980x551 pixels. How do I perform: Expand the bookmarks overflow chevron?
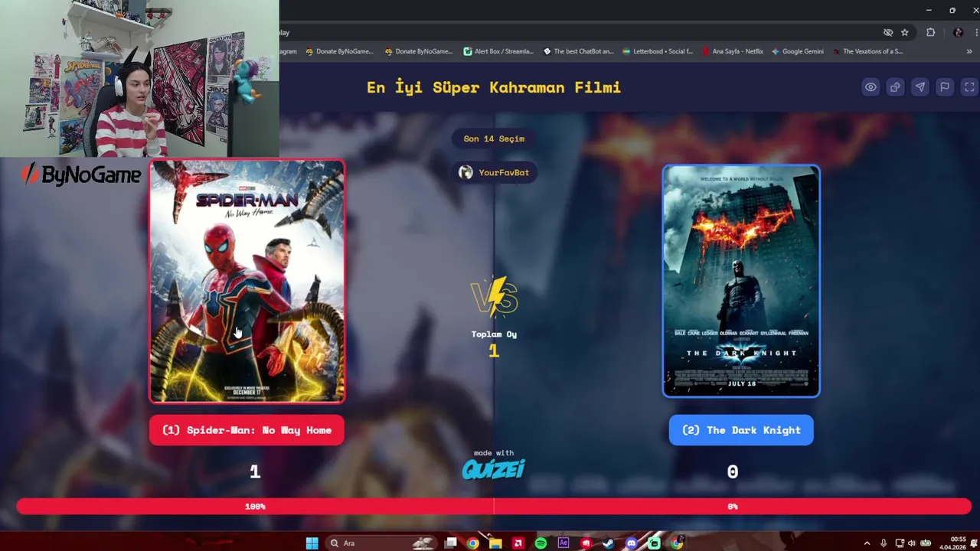[x=969, y=51]
